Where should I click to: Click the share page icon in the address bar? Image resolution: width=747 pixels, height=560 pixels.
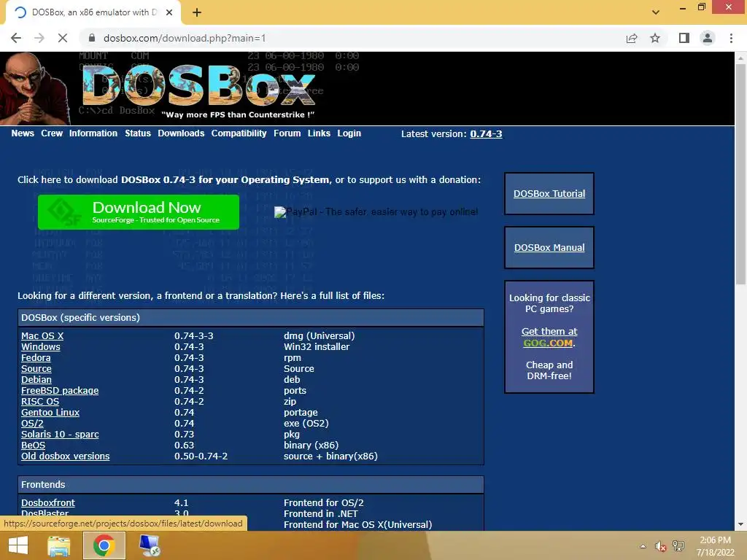click(632, 38)
